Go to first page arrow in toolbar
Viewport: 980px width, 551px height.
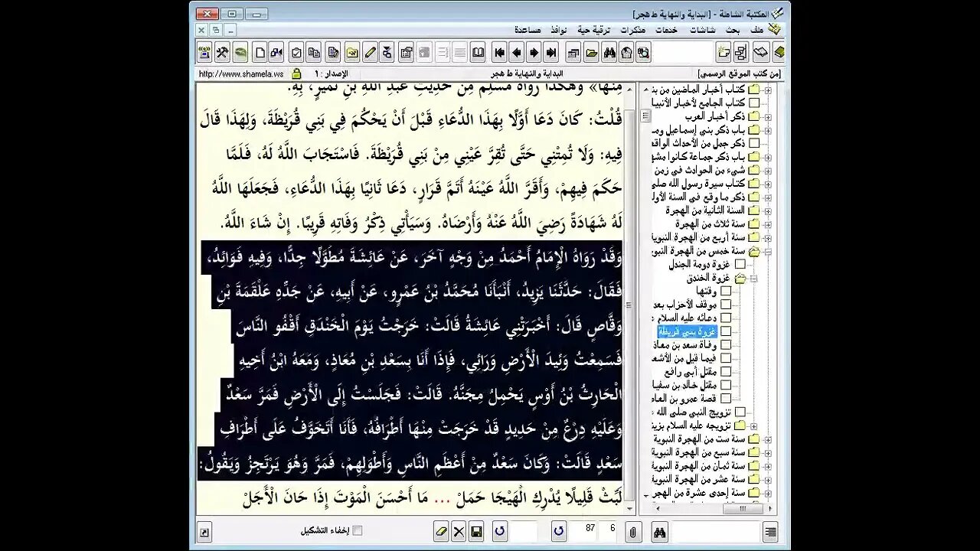(500, 53)
